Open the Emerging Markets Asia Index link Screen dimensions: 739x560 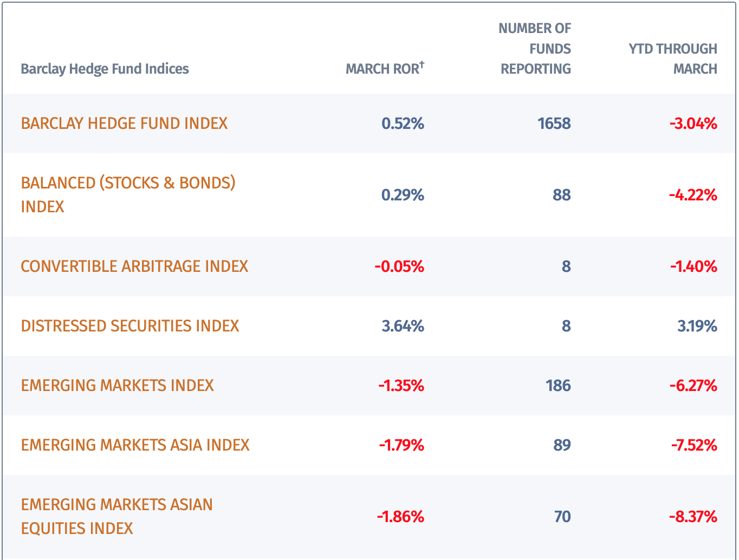(x=135, y=445)
